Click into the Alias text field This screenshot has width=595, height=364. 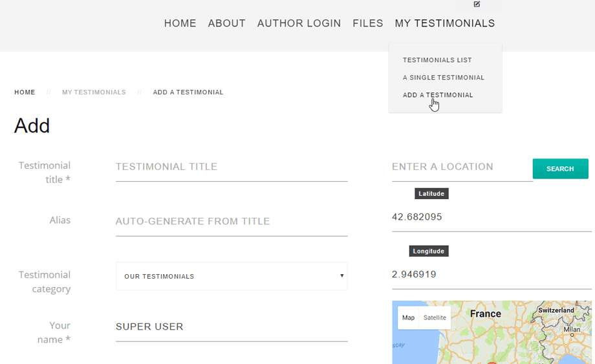pos(232,221)
